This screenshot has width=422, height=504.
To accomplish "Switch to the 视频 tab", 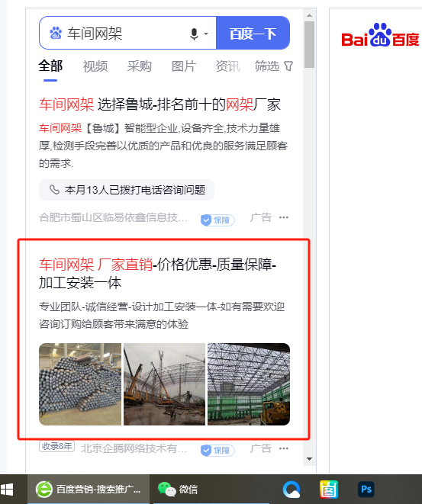I will tap(95, 66).
